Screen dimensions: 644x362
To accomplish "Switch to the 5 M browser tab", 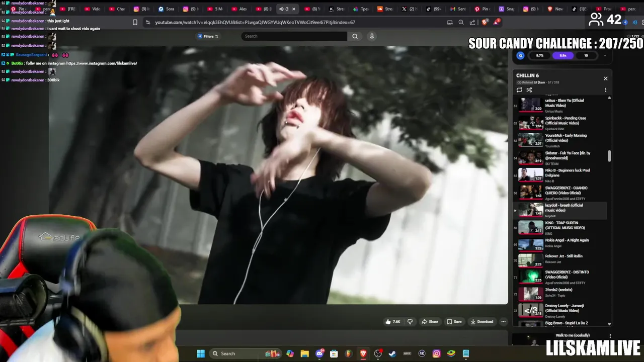I will (x=215, y=9).
